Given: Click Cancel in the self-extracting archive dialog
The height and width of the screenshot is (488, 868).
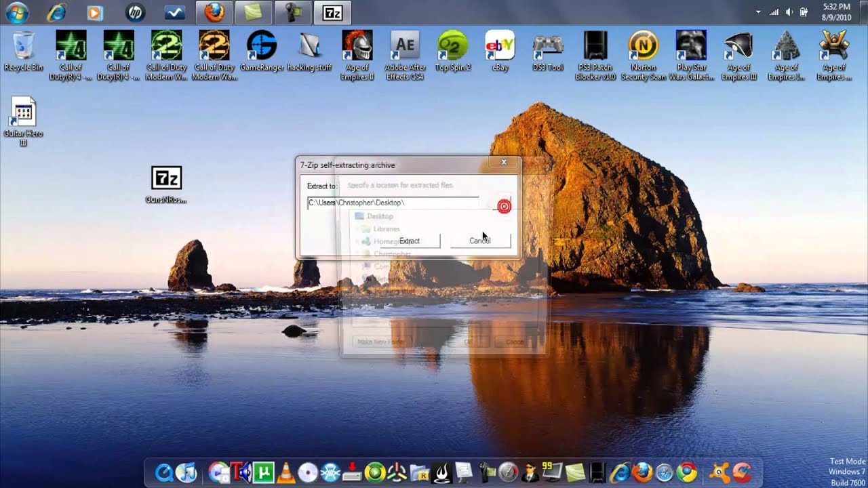Looking at the screenshot, I should pyautogui.click(x=480, y=241).
